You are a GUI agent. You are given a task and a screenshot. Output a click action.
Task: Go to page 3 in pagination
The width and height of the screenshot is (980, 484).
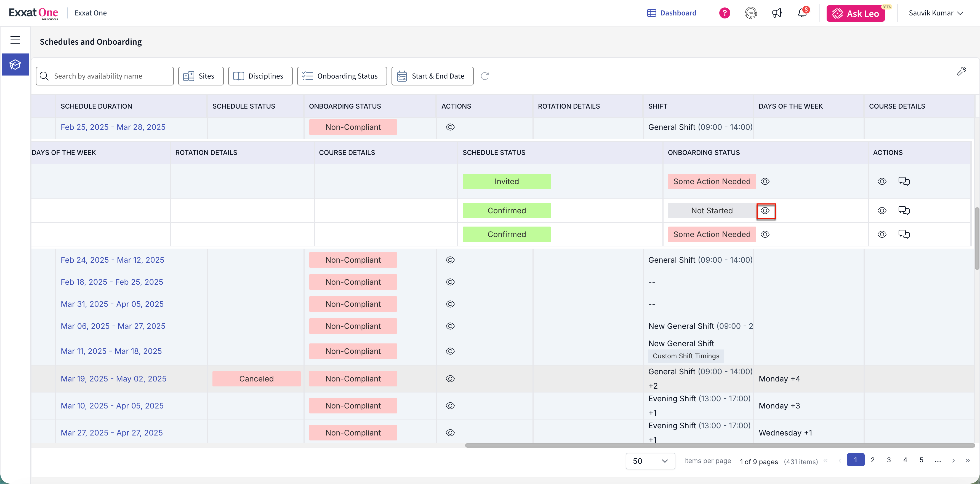coord(889,460)
